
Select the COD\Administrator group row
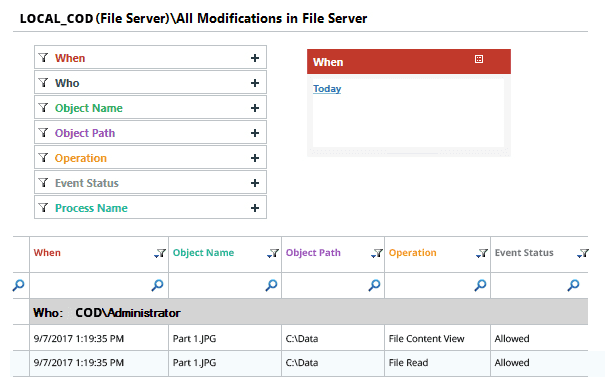coord(308,313)
